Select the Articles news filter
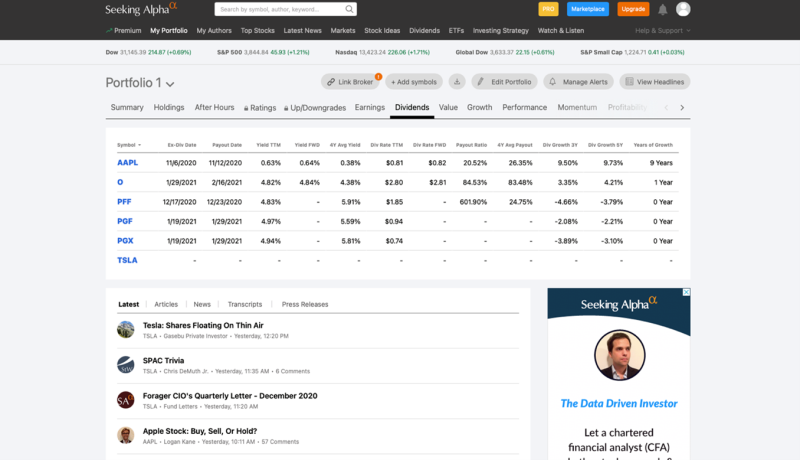800x460 pixels. [166, 304]
